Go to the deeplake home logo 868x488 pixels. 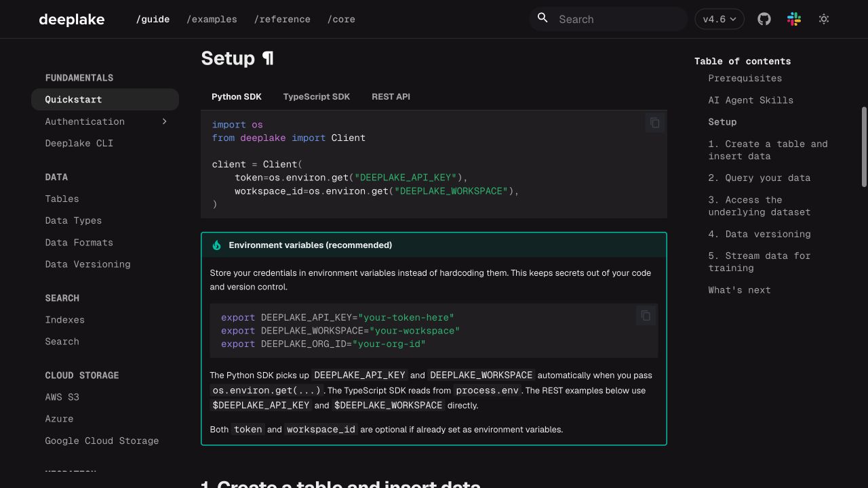[72, 19]
